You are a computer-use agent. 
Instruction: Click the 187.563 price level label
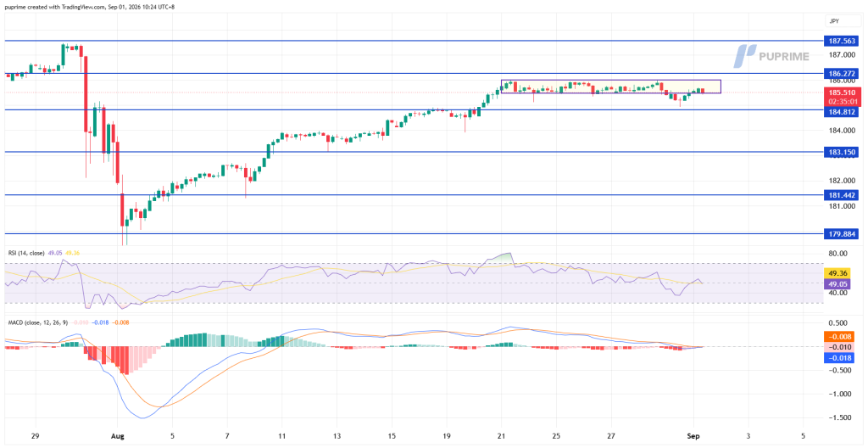(841, 41)
